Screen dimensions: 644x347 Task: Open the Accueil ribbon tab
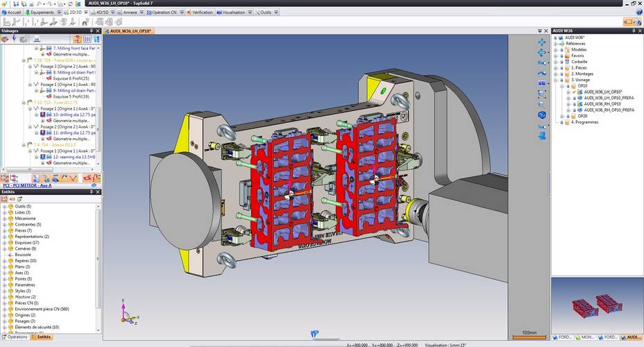tap(11, 12)
